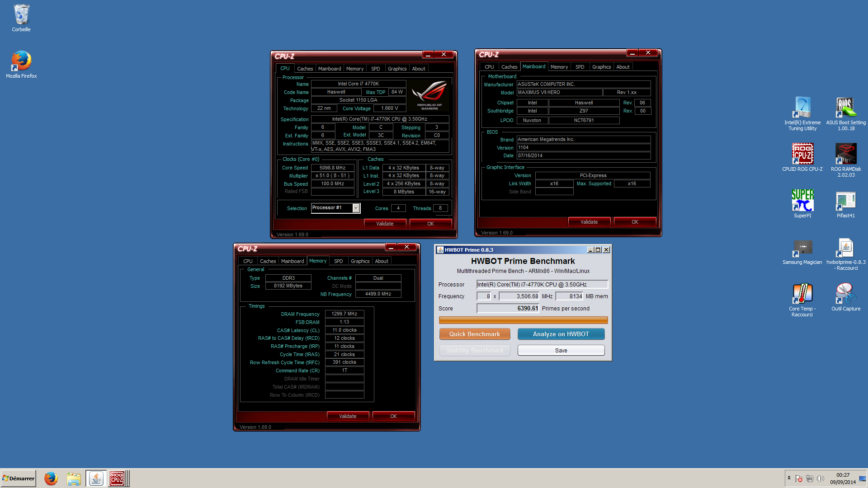Click BIOS Version value 1104

(x=584, y=147)
